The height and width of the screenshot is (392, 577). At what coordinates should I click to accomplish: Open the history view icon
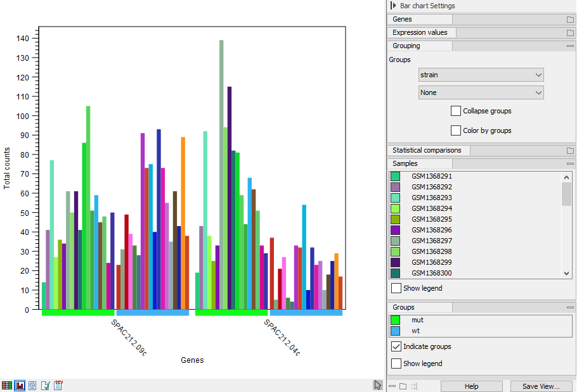tap(32, 385)
